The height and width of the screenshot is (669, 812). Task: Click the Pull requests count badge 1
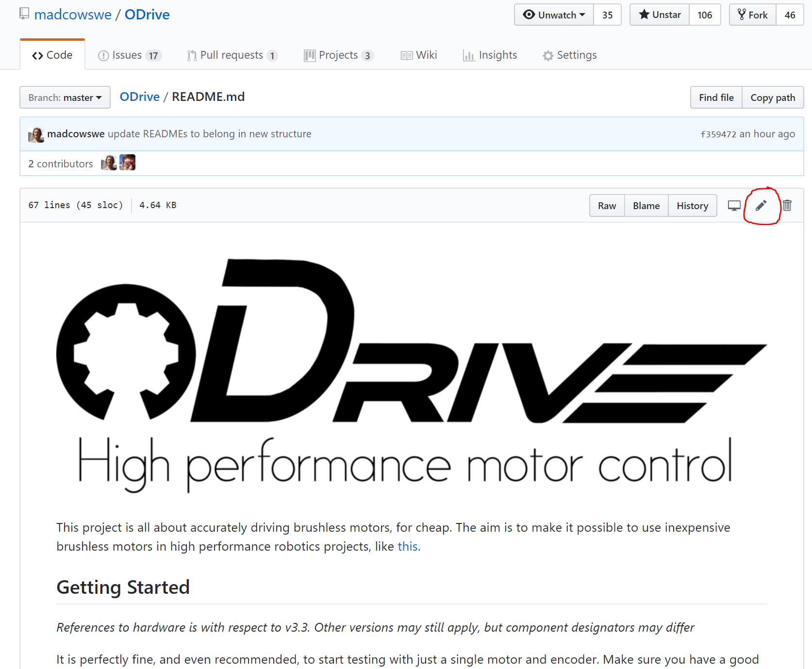[272, 56]
